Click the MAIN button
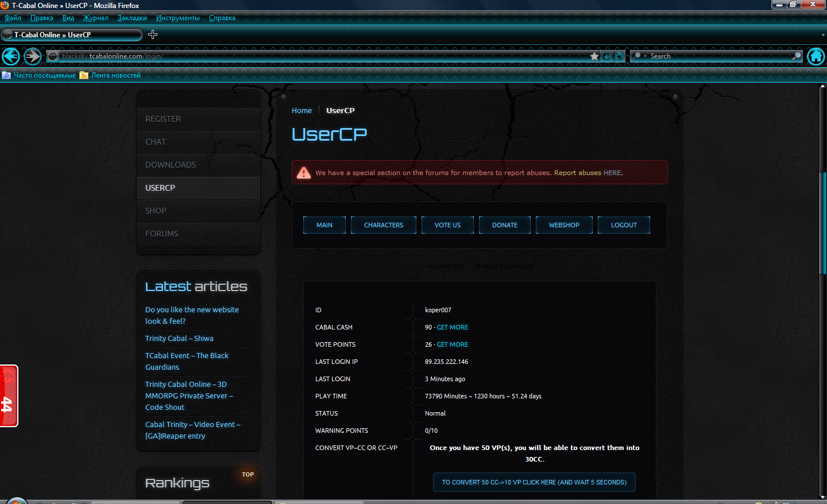 pyautogui.click(x=324, y=225)
